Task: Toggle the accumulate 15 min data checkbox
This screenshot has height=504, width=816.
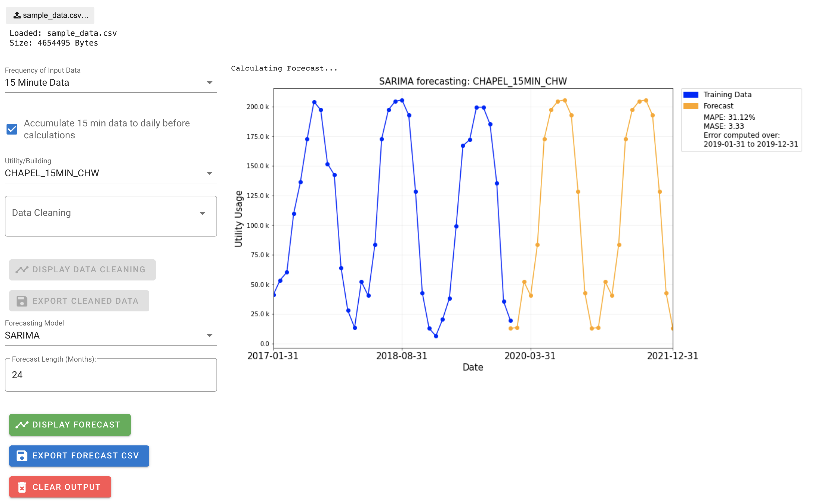Action: tap(12, 129)
